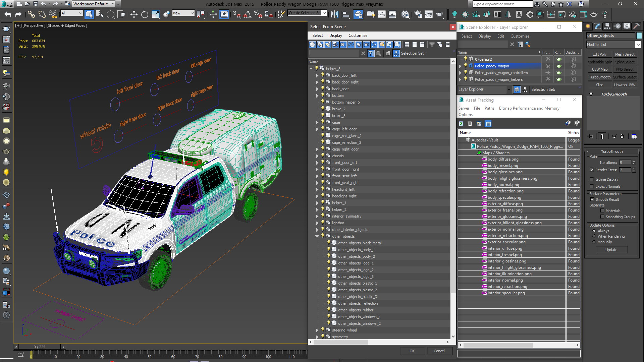Click the other_objects object color swatch
The width and height of the screenshot is (644, 362).
[639, 36]
